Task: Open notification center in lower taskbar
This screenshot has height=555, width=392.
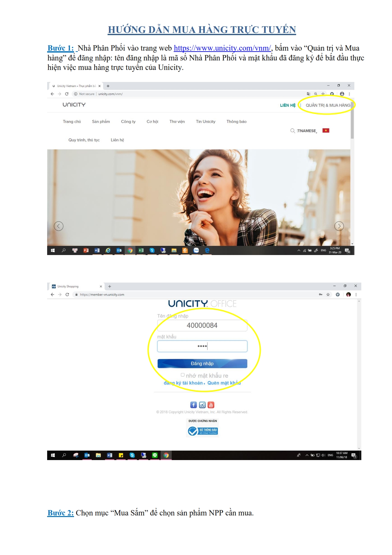Action: click(x=354, y=456)
